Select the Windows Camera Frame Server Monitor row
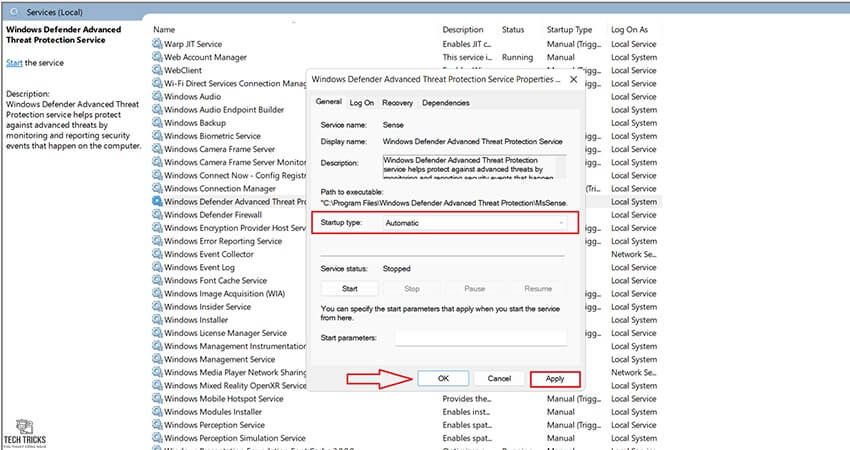This screenshot has width=850, height=450. point(229,162)
